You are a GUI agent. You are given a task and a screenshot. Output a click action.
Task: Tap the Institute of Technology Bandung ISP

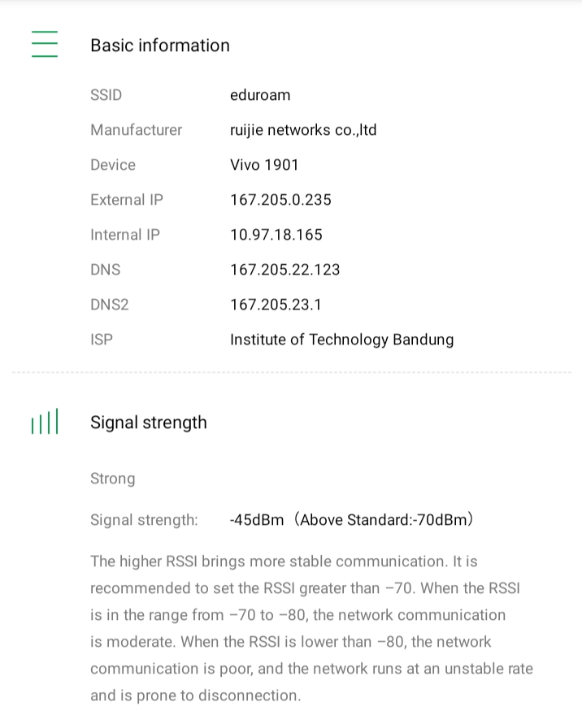[342, 340]
